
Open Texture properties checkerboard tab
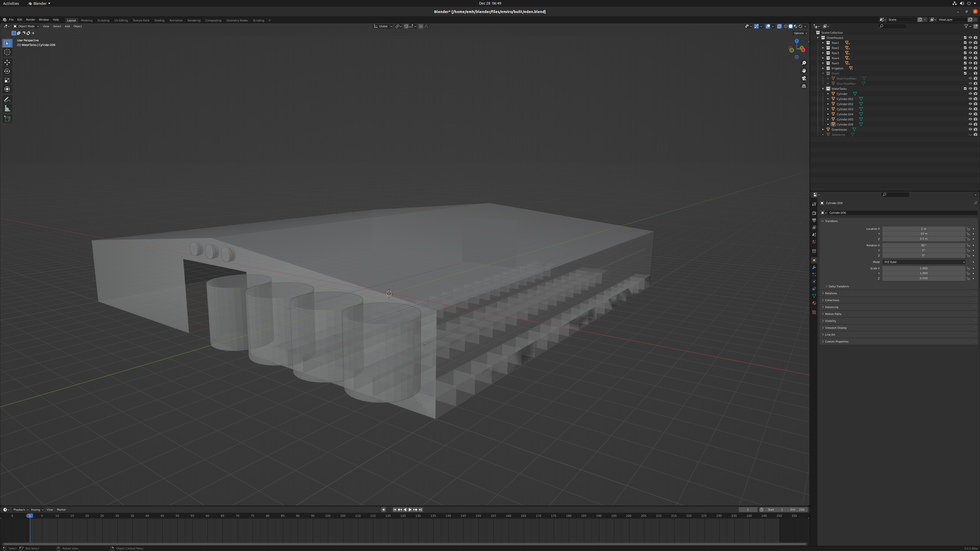tap(814, 312)
